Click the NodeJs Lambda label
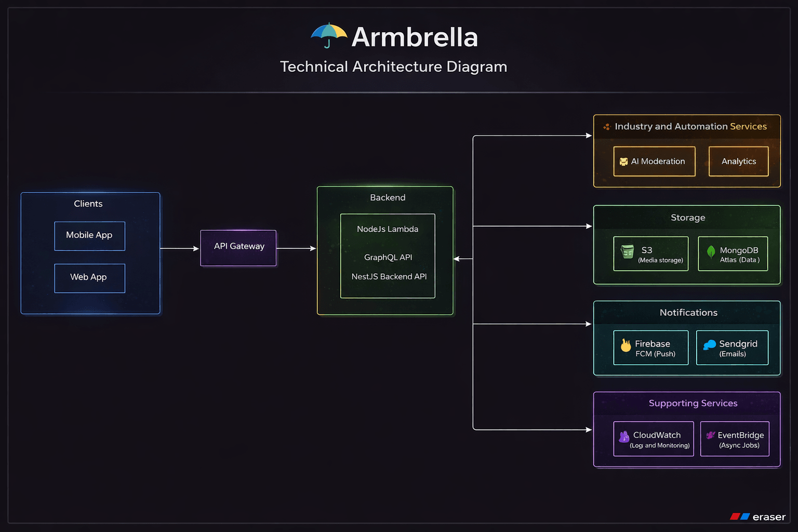798x532 pixels. [387, 229]
